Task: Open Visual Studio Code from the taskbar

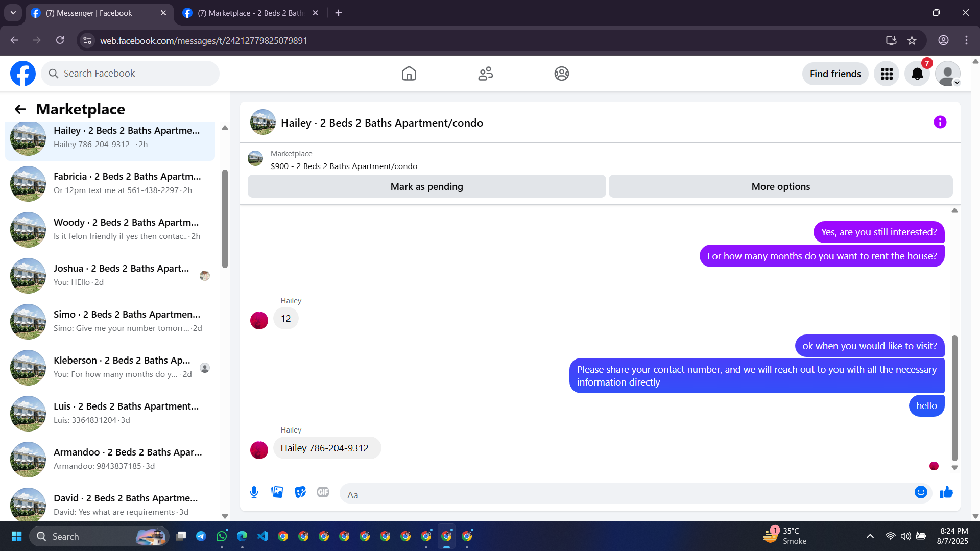Action: pos(262,536)
